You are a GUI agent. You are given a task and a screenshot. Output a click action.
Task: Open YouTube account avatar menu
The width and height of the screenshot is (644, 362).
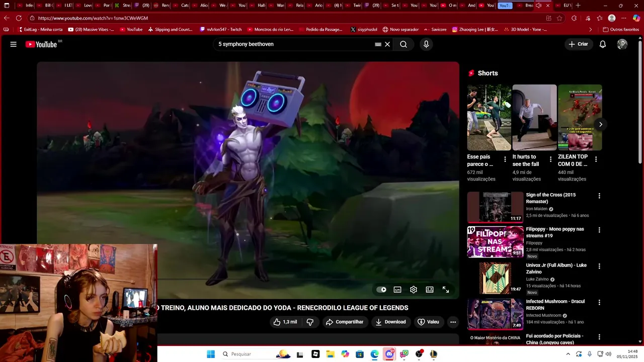[x=622, y=44]
